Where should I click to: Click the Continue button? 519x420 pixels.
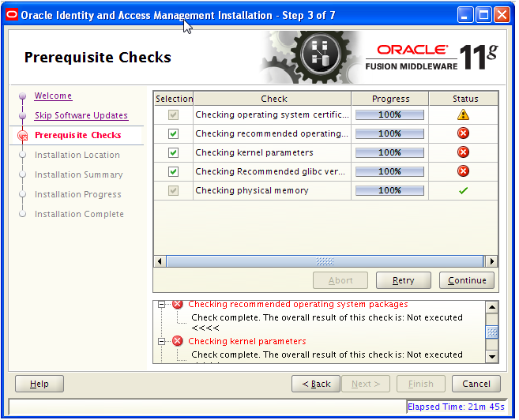[467, 280]
